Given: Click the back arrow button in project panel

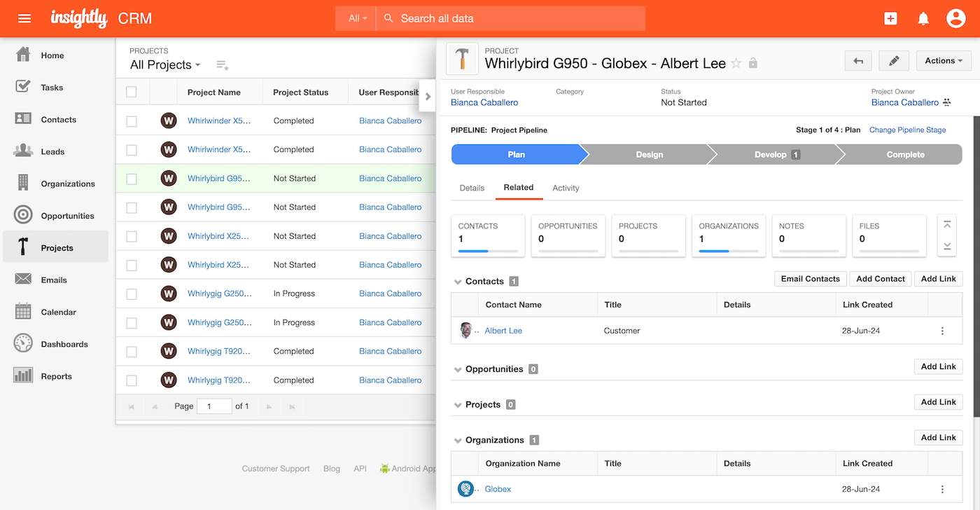Looking at the screenshot, I should tap(858, 61).
